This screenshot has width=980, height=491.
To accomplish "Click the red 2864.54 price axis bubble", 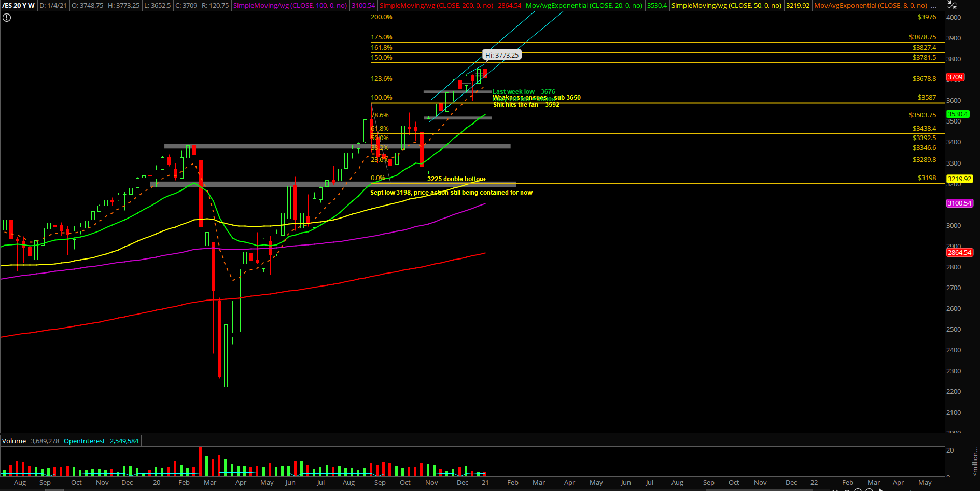I will click(959, 253).
